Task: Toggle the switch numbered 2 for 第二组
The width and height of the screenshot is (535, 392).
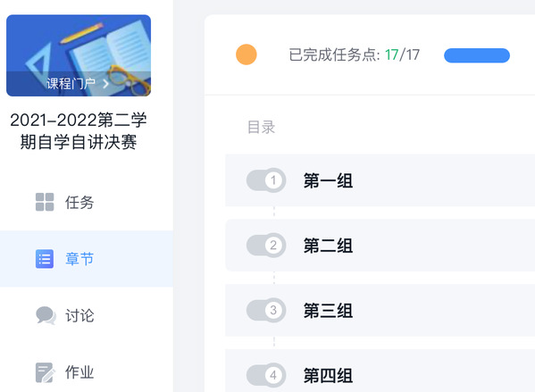Action: pyautogui.click(x=266, y=245)
